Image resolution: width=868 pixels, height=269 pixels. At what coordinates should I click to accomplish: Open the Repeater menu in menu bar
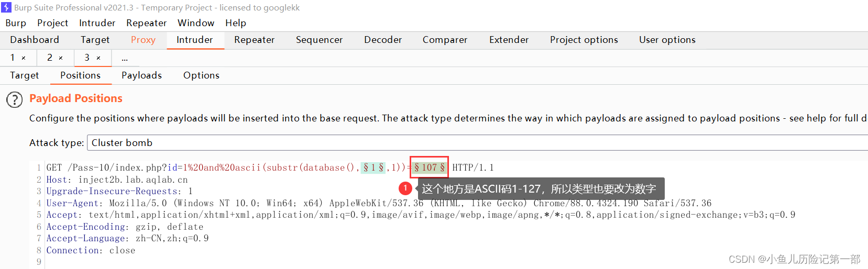[146, 23]
